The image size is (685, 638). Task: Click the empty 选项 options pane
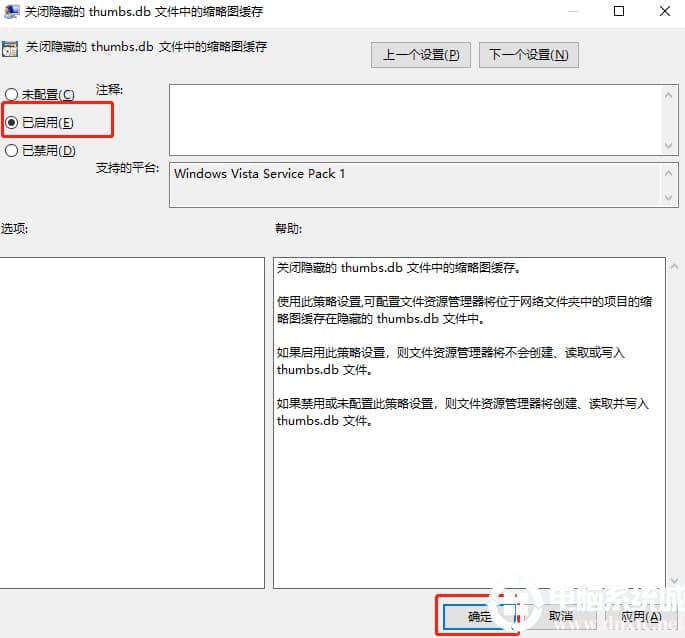pyautogui.click(x=131, y=423)
